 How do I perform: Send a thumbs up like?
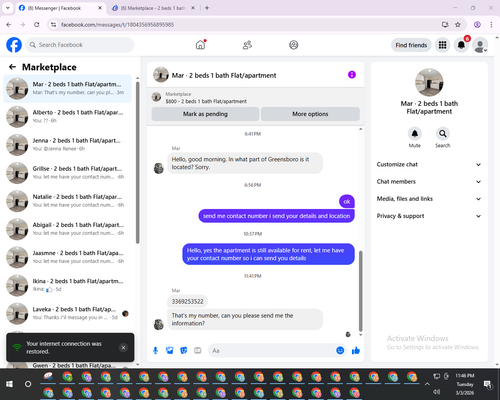click(356, 350)
